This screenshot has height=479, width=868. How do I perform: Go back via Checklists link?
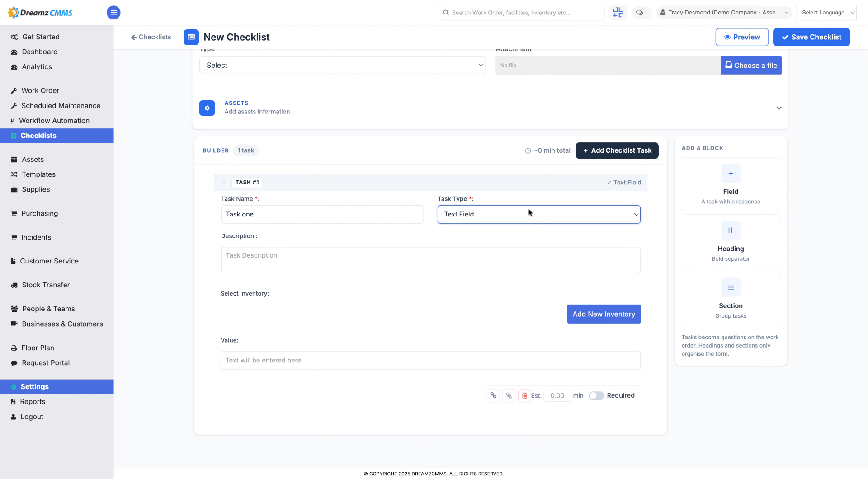click(x=151, y=37)
